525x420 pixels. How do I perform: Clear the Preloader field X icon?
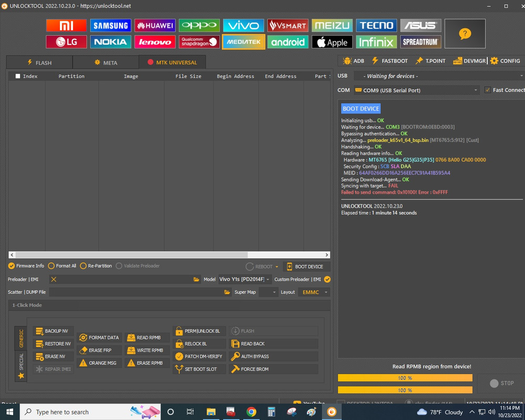pos(54,279)
